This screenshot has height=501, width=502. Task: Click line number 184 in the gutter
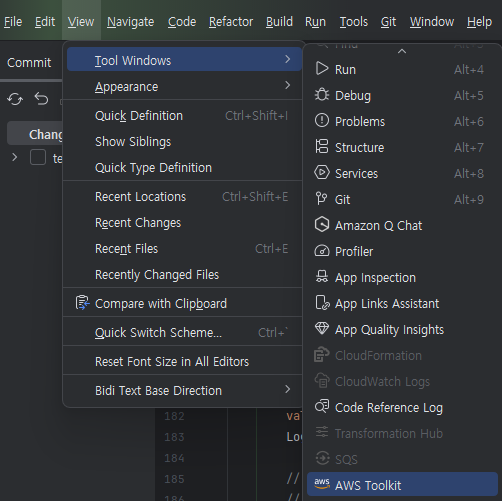coord(174,458)
